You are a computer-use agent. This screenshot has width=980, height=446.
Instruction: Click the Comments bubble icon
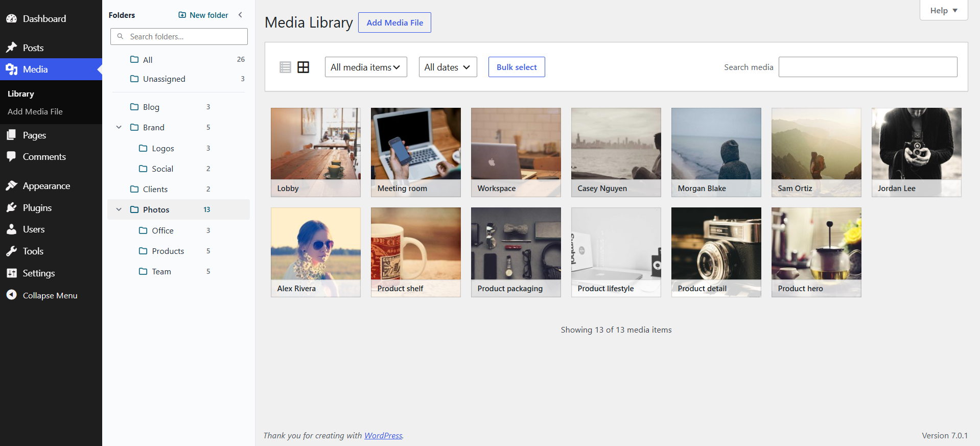coord(11,156)
